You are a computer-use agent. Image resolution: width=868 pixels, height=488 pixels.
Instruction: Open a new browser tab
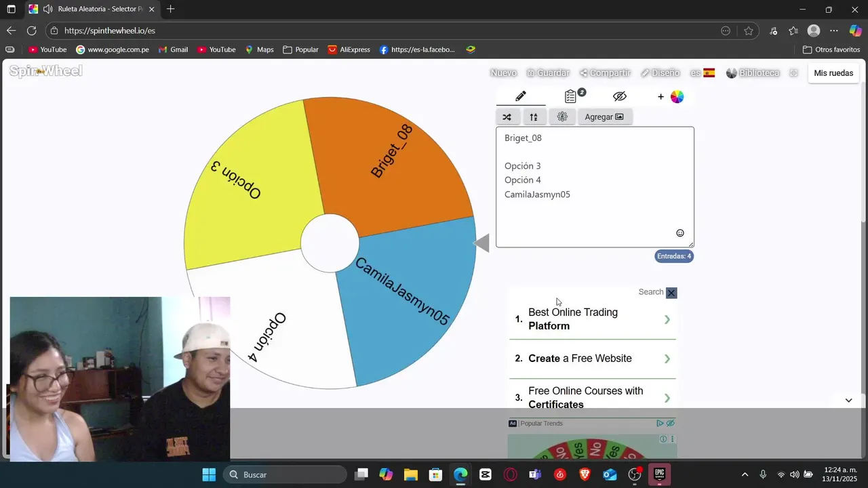170,9
